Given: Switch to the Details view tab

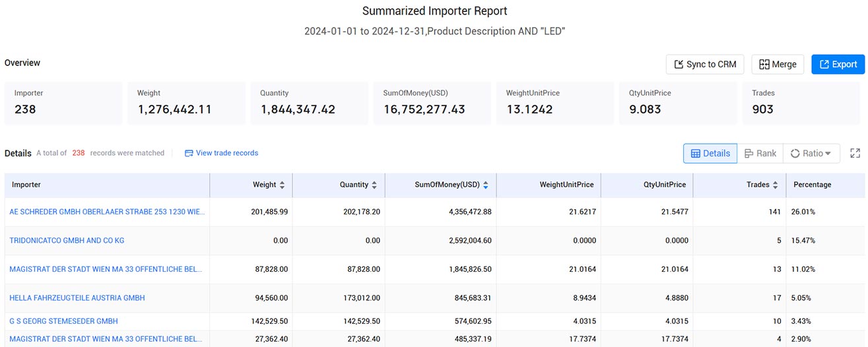Looking at the screenshot, I should (x=710, y=153).
